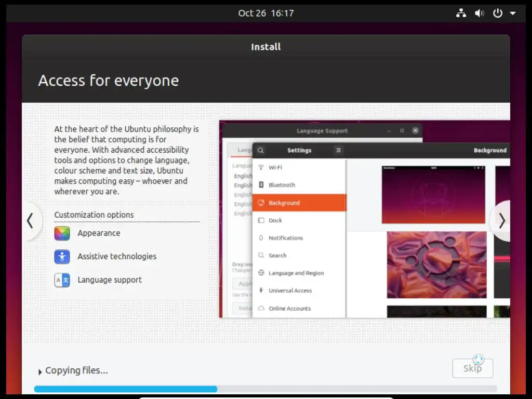
Task: Open the volume icon in top bar
Action: click(x=479, y=13)
